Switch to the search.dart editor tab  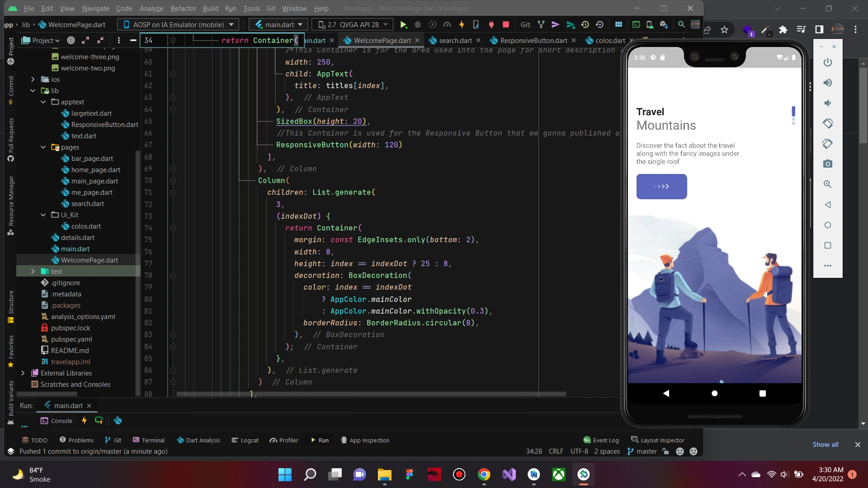coord(455,40)
